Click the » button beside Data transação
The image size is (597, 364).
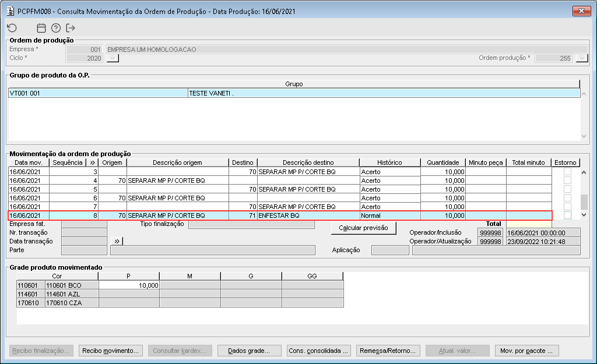117,241
